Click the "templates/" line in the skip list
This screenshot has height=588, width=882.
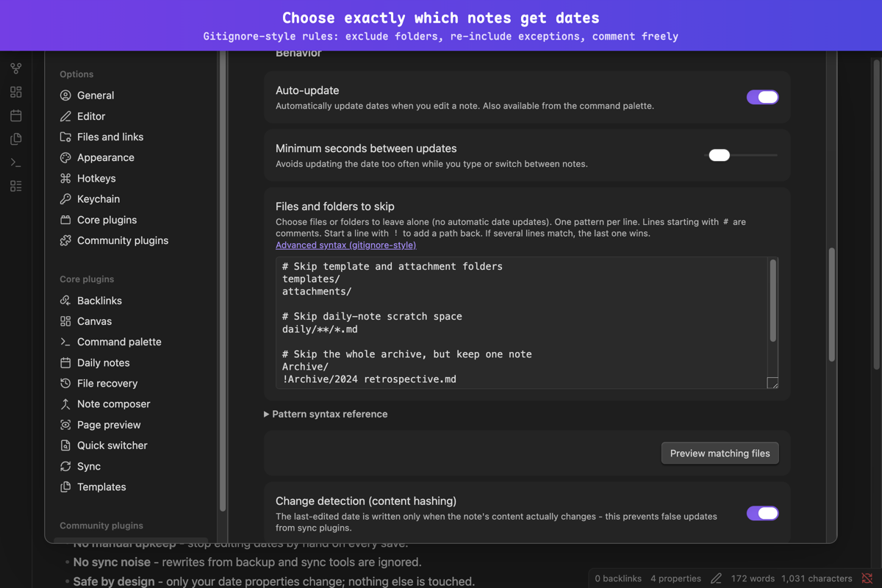tap(311, 279)
